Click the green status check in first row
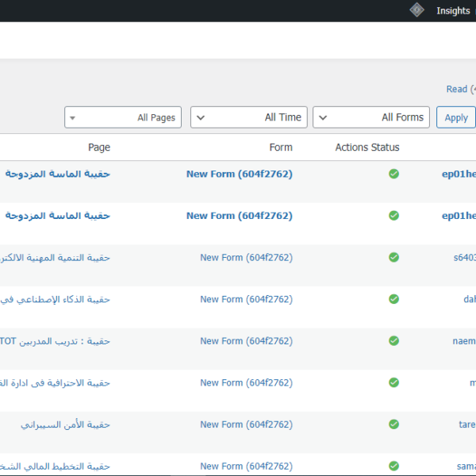 393,174
